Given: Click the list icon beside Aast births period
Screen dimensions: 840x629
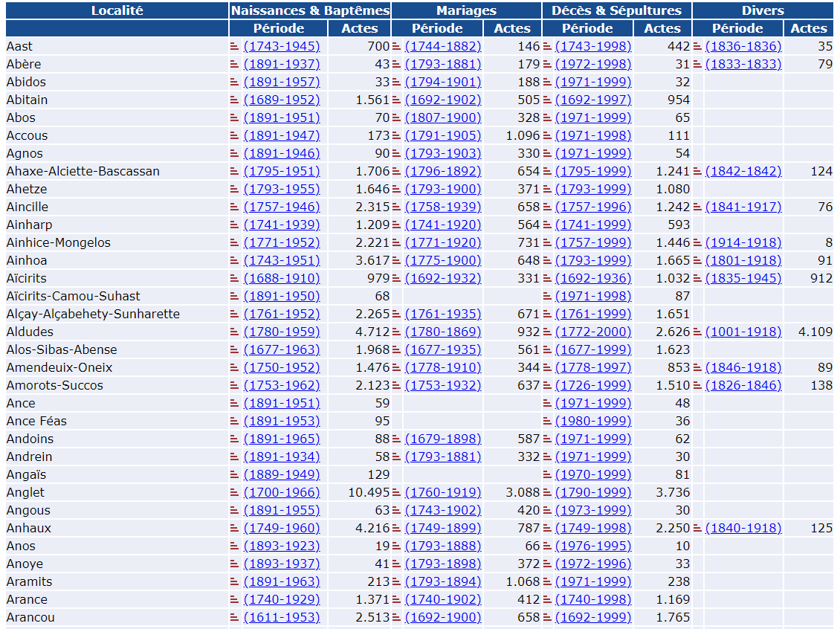Looking at the screenshot, I should (x=235, y=46).
